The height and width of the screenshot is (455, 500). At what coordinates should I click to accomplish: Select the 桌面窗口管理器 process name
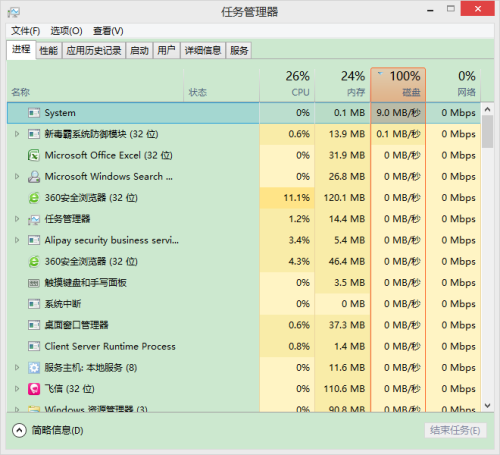tap(77, 325)
